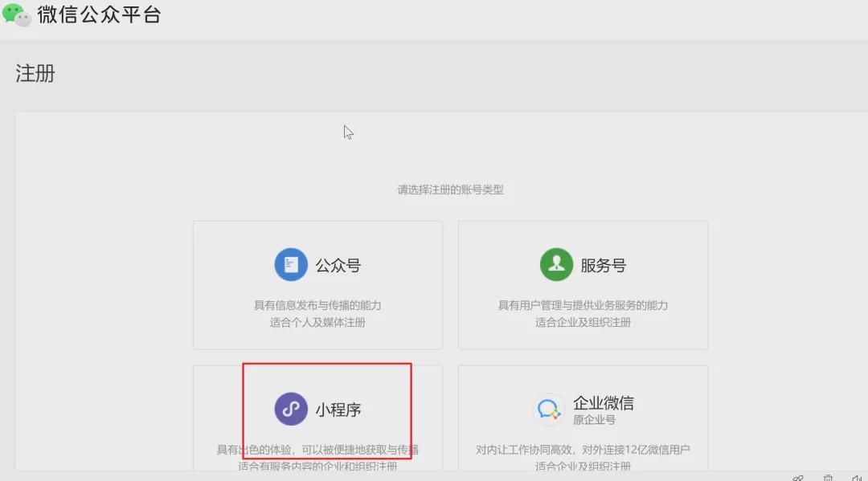Select the 企业微信 registration option
This screenshot has height=481, width=868.
coord(583,426)
